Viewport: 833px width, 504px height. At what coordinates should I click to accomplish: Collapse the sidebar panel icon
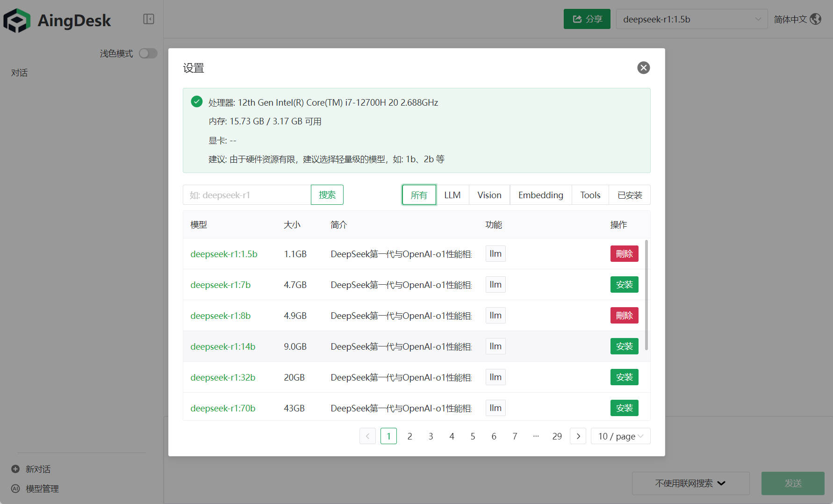pyautogui.click(x=149, y=19)
